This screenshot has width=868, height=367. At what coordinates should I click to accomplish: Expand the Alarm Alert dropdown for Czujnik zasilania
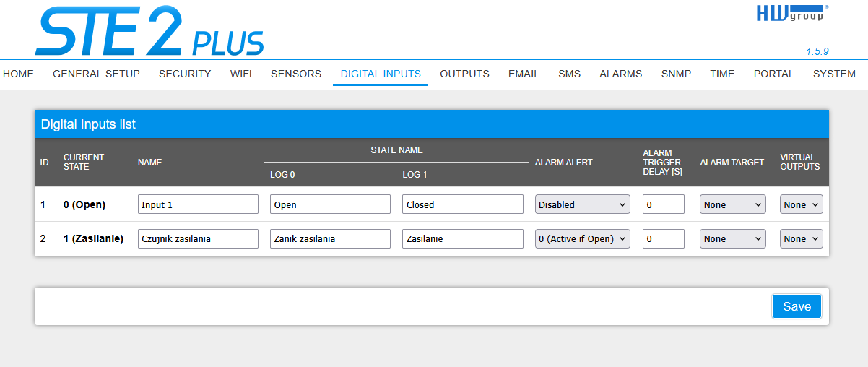pyautogui.click(x=582, y=238)
